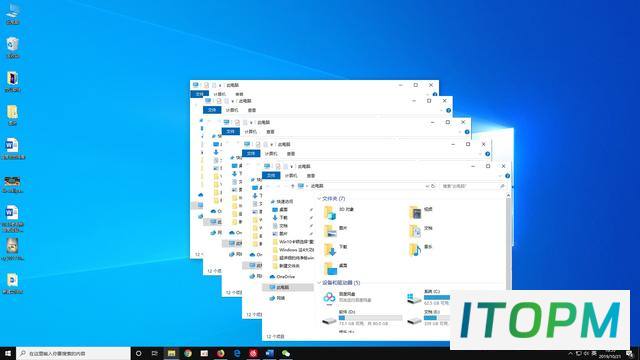Collapse the 文件夹 (7) group
640x360 pixels.
coord(319,199)
